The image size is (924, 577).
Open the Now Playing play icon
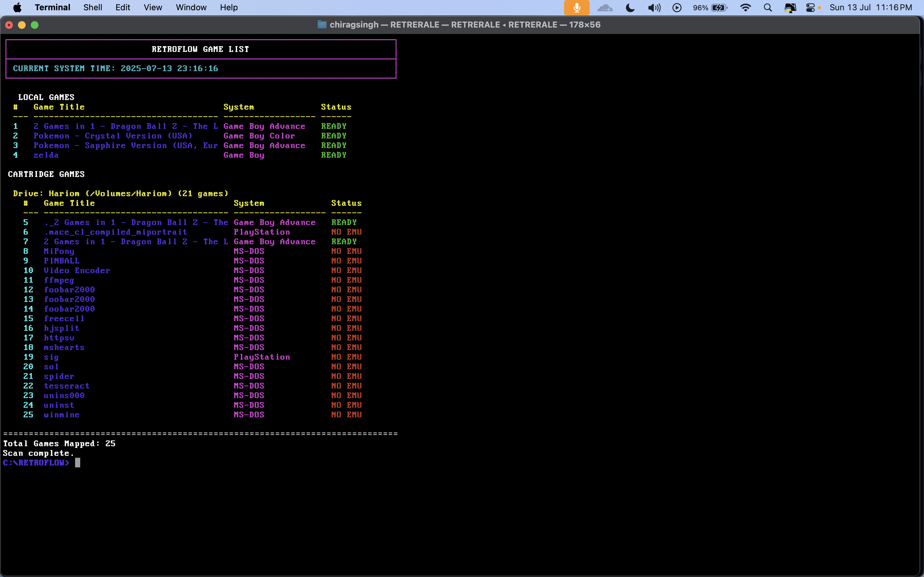click(677, 8)
